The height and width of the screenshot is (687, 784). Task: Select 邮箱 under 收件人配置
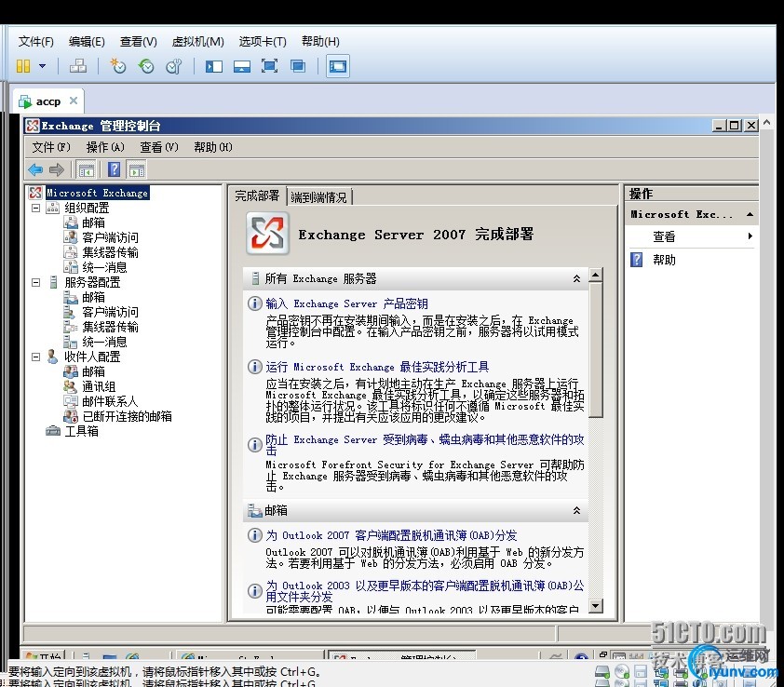pyautogui.click(x=93, y=371)
